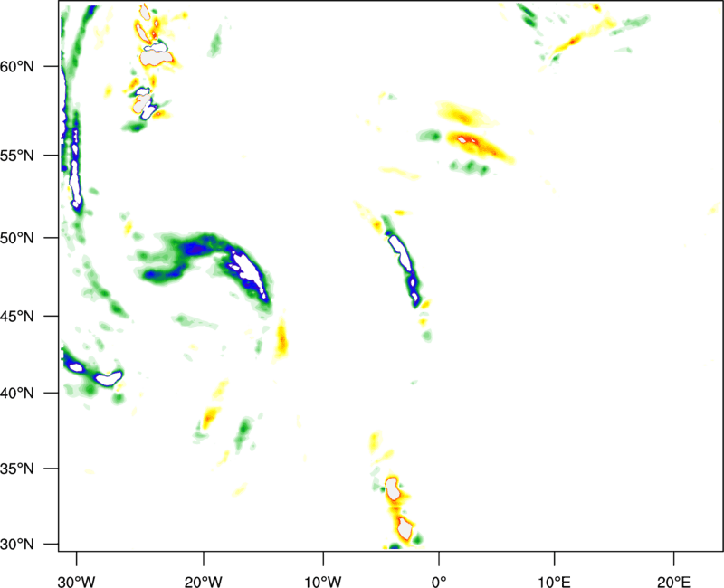Screen dimensions: 724x588
Task: Click the 40°N latitude label
Action: pos(17,394)
